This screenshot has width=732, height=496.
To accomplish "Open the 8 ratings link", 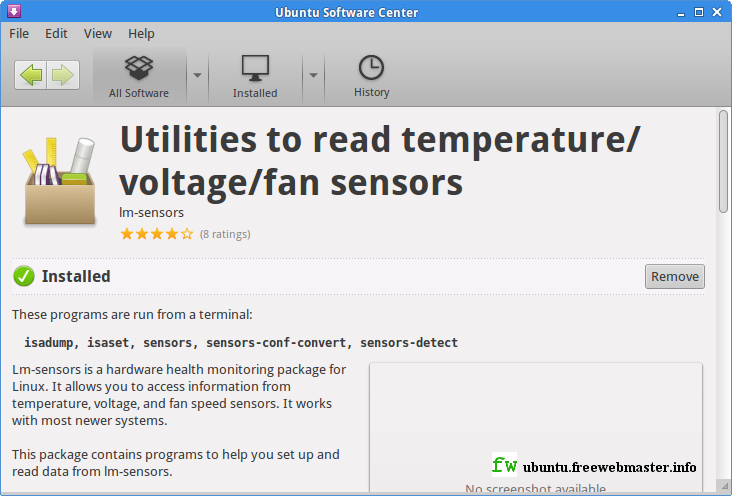I will click(x=225, y=234).
